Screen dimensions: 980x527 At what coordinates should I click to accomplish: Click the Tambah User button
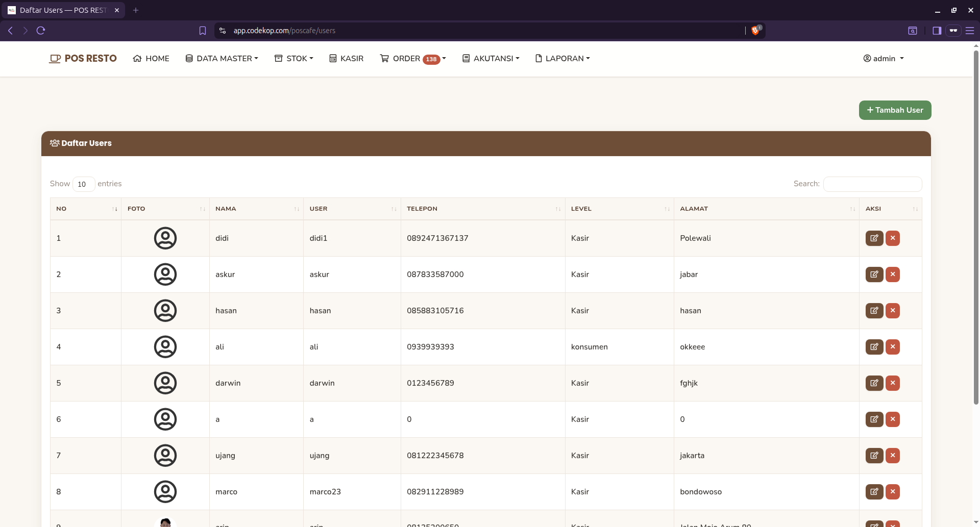click(895, 110)
